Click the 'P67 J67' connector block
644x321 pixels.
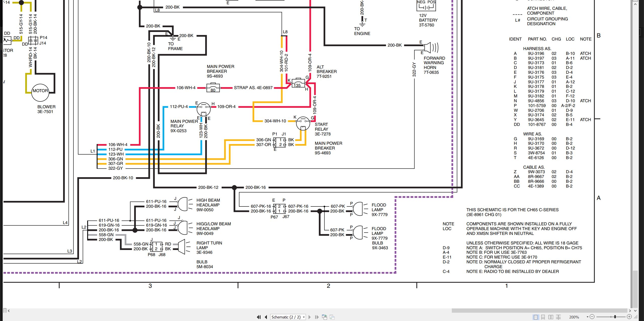279,209
